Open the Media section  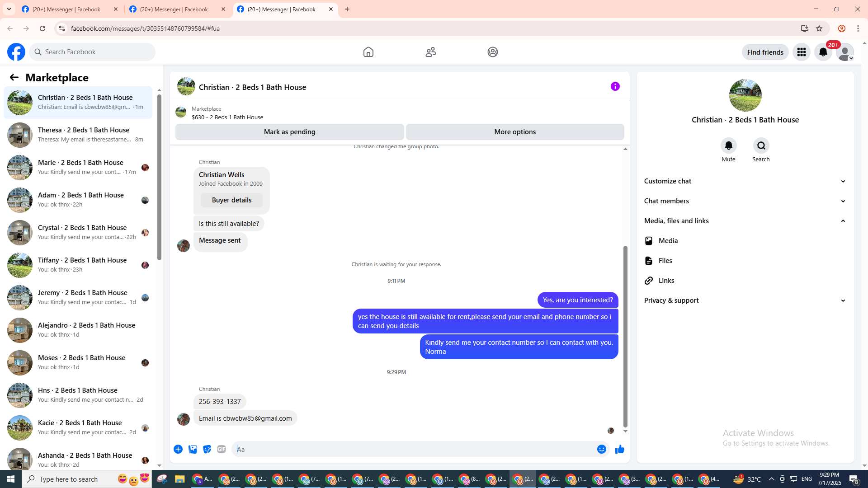tap(745, 241)
